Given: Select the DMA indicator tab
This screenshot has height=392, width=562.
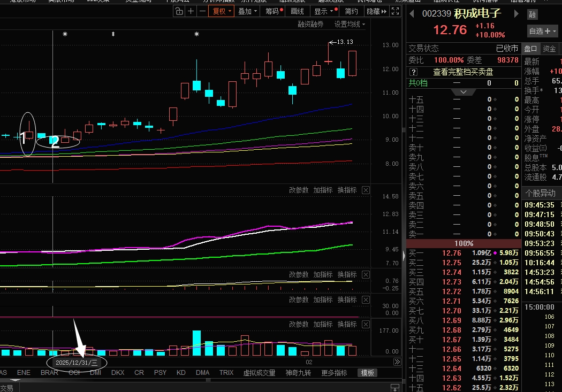Looking at the screenshot, I should [202, 373].
